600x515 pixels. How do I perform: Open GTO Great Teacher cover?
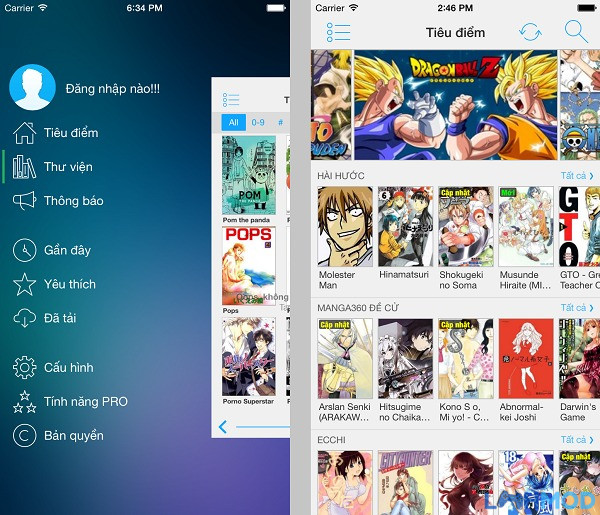point(579,227)
